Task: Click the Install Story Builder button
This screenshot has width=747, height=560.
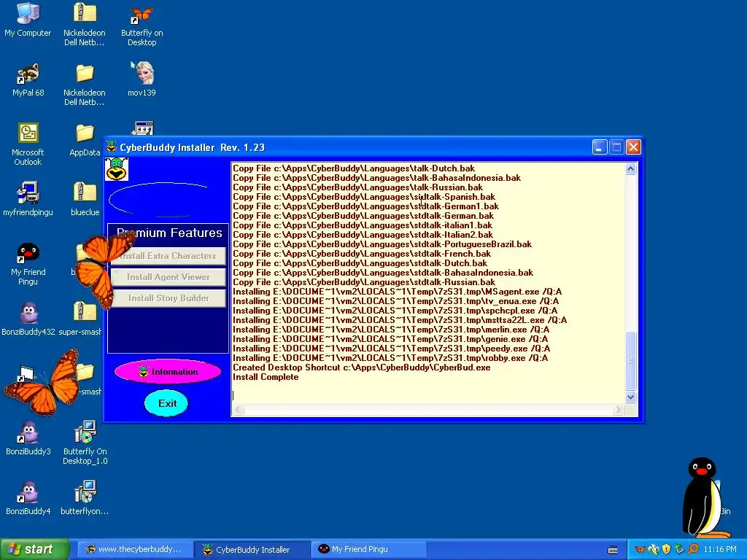Action: click(169, 298)
